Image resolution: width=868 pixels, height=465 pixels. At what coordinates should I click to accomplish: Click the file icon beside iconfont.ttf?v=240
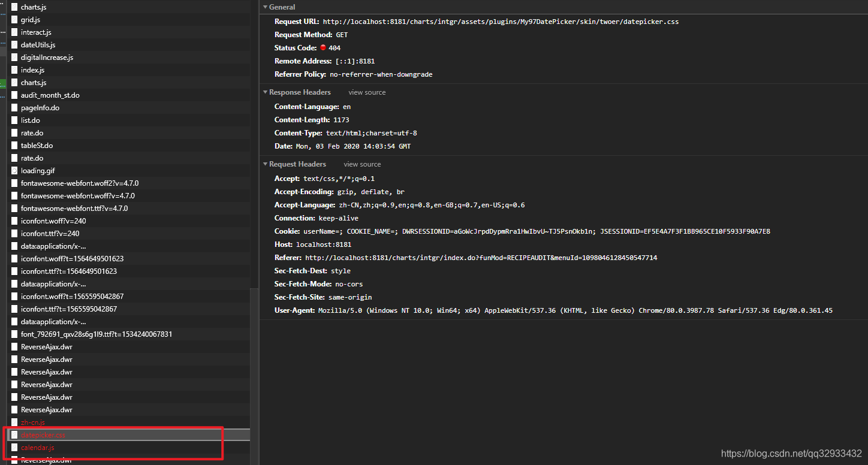click(x=14, y=234)
